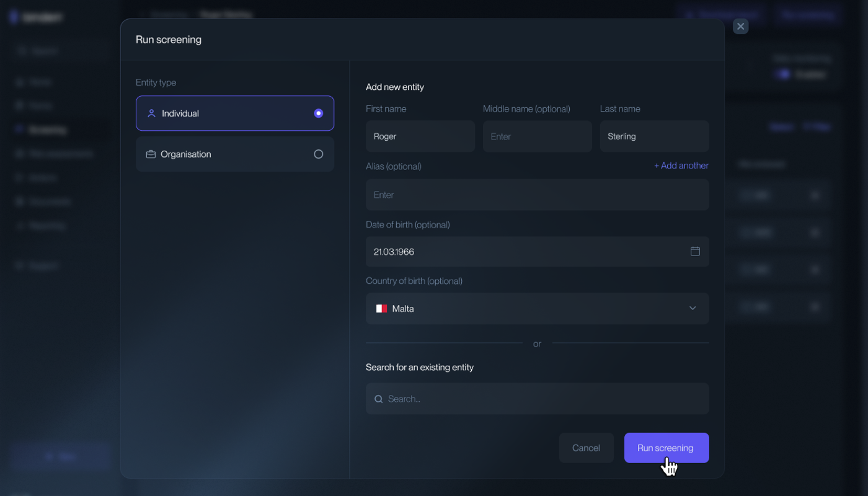Screen dimensions: 868x496
Task: Select the Organisation entity type option
Action: (235, 154)
